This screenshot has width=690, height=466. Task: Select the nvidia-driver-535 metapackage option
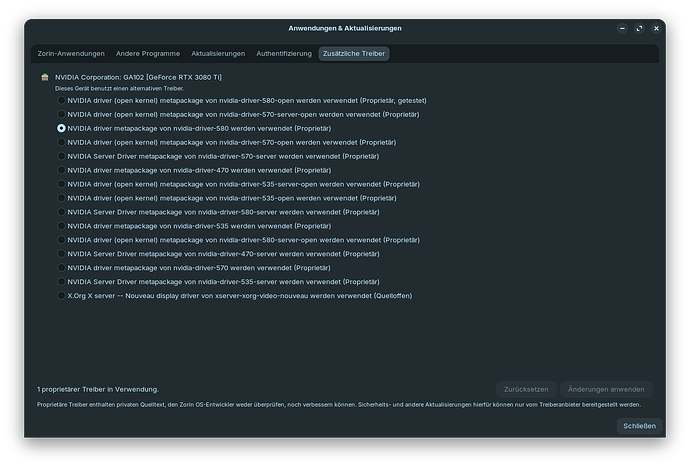(62, 226)
